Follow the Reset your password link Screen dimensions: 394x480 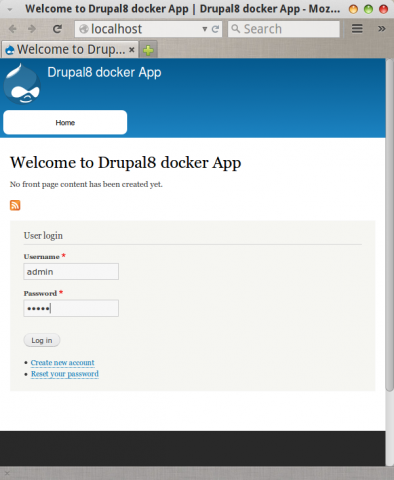click(x=65, y=374)
